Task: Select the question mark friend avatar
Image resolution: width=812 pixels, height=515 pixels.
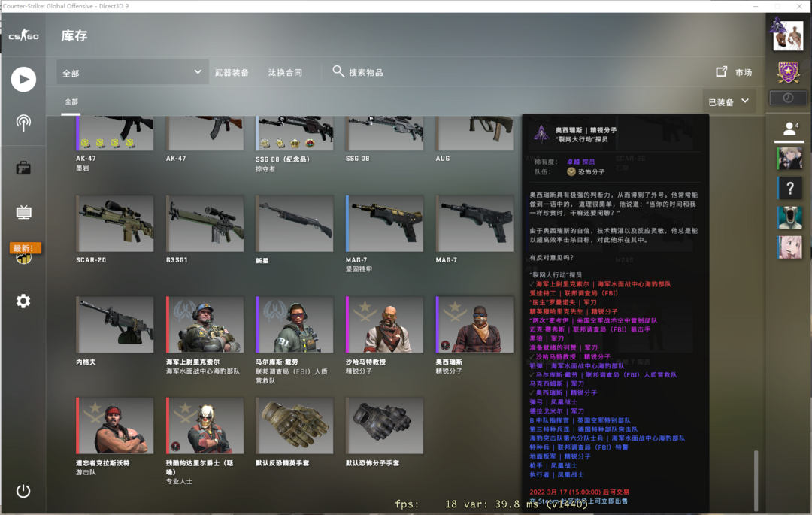Action: pos(789,188)
